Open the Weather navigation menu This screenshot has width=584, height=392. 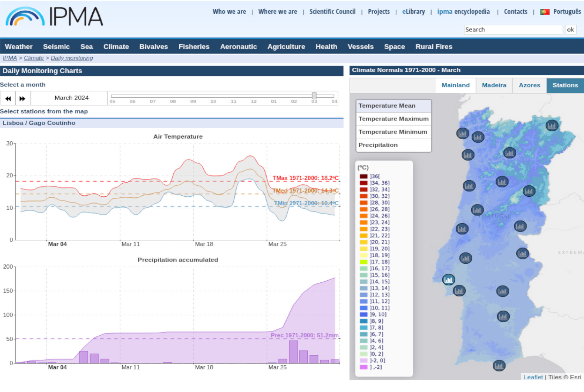[19, 47]
